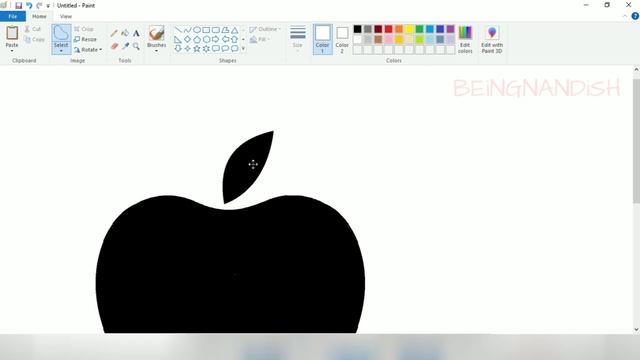Choose the Oval shape
This screenshot has width=640, height=360.
coord(197,30)
